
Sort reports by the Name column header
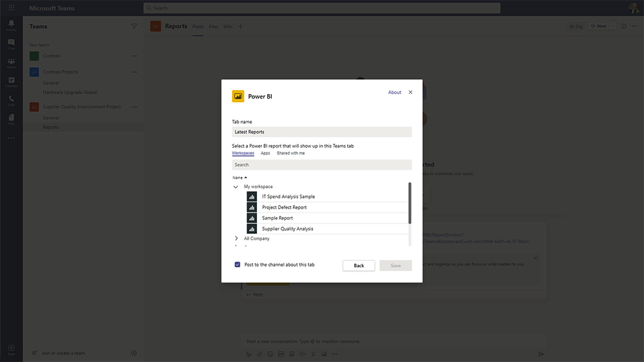[240, 177]
